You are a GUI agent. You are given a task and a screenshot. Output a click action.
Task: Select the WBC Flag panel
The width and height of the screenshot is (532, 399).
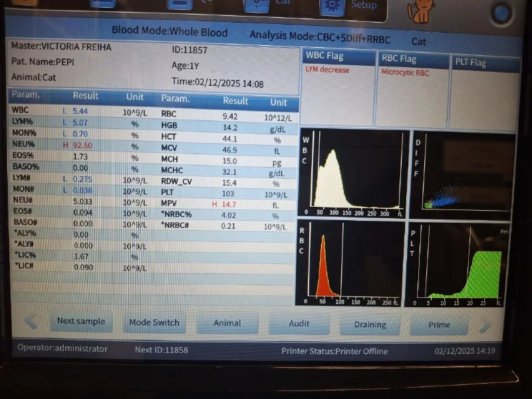click(x=338, y=88)
